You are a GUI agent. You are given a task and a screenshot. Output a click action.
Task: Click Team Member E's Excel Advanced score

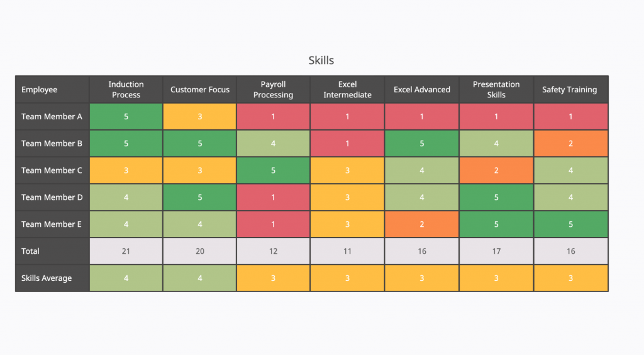(x=421, y=224)
